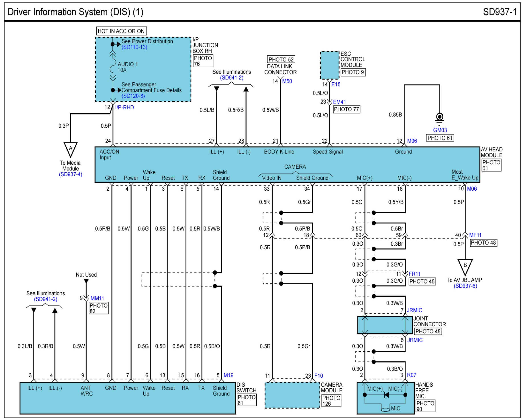Click the Camera Module dashed box

pyautogui.click(x=292, y=395)
